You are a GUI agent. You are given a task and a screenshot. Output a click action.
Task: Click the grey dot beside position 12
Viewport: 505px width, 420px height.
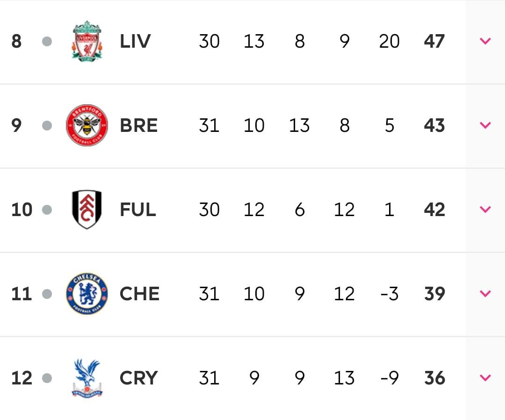click(47, 378)
